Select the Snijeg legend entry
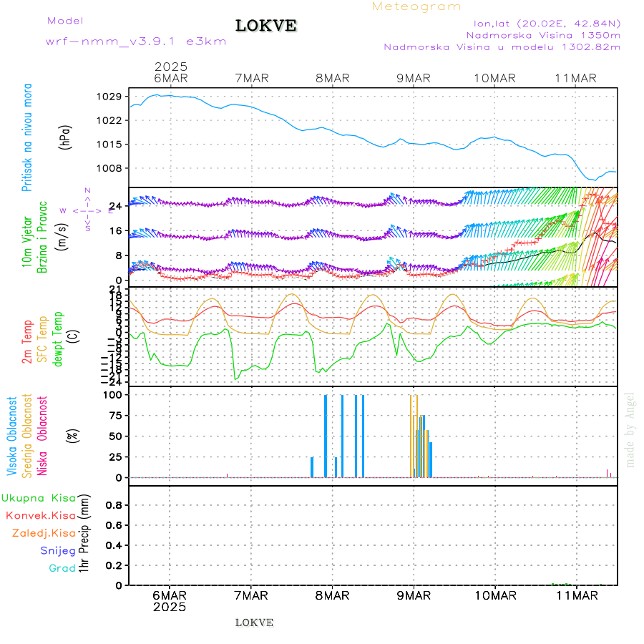Screen dimensions: 644x644 [x=57, y=550]
